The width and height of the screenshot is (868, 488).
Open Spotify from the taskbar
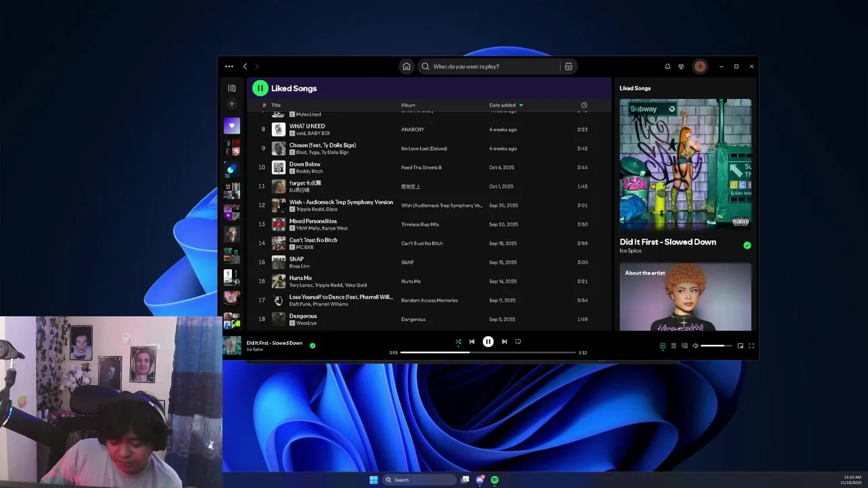pyautogui.click(x=495, y=480)
